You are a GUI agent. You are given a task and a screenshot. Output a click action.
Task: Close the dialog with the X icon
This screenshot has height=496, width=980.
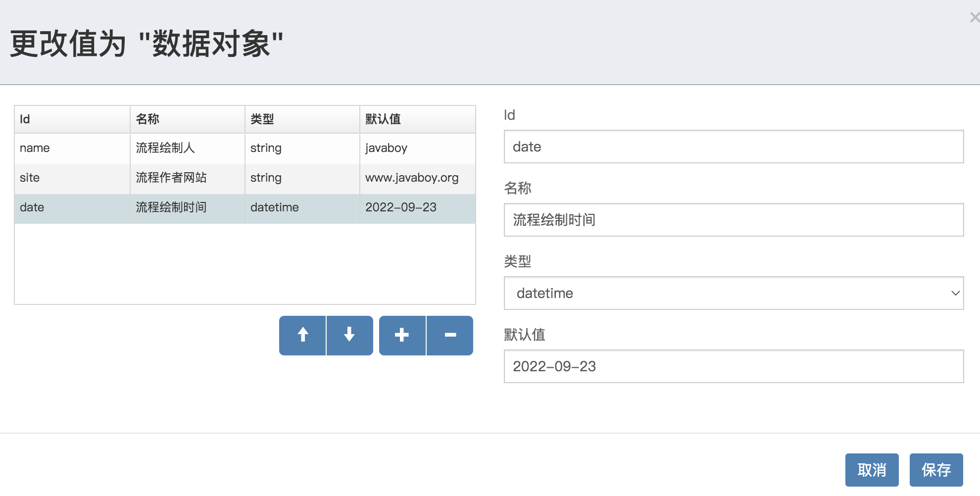pyautogui.click(x=974, y=18)
